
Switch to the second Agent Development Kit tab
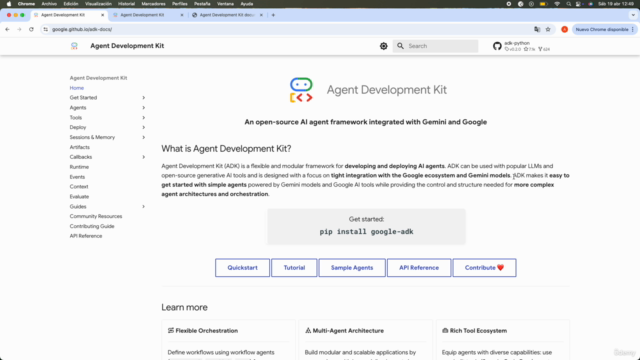click(x=147, y=15)
